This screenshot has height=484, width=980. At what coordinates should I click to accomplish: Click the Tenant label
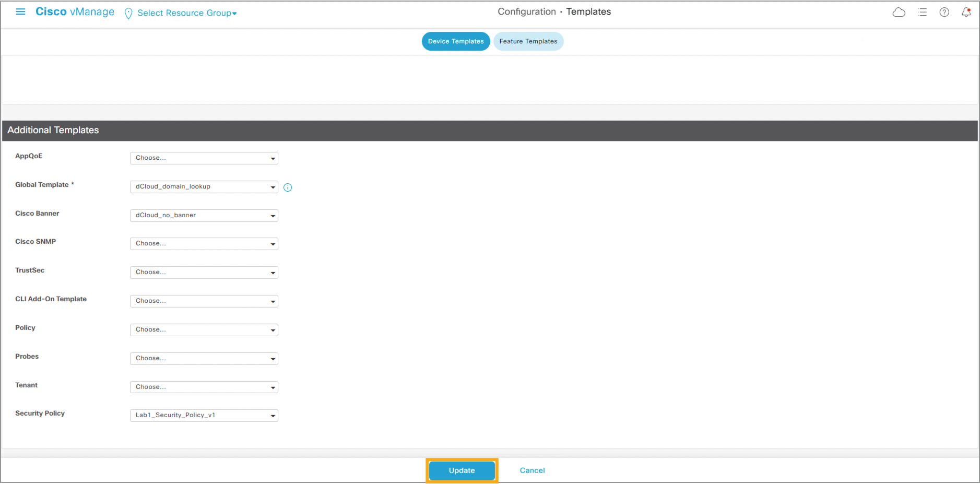point(26,385)
